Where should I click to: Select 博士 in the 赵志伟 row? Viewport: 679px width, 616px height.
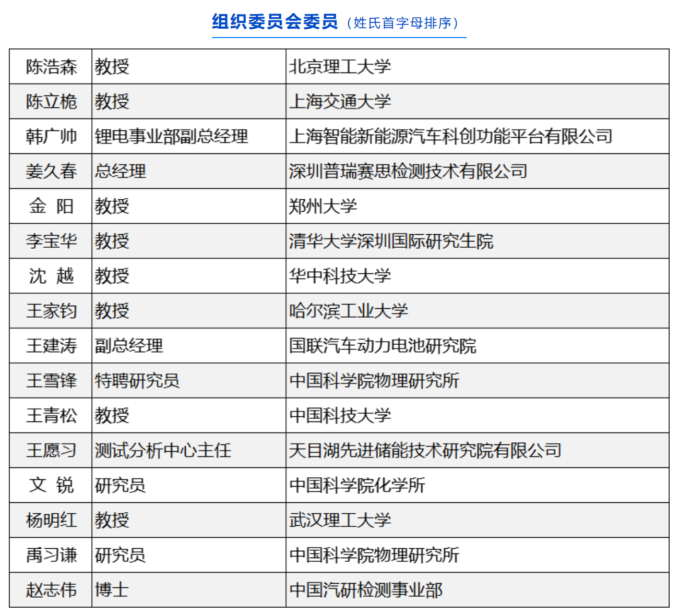tap(112, 591)
